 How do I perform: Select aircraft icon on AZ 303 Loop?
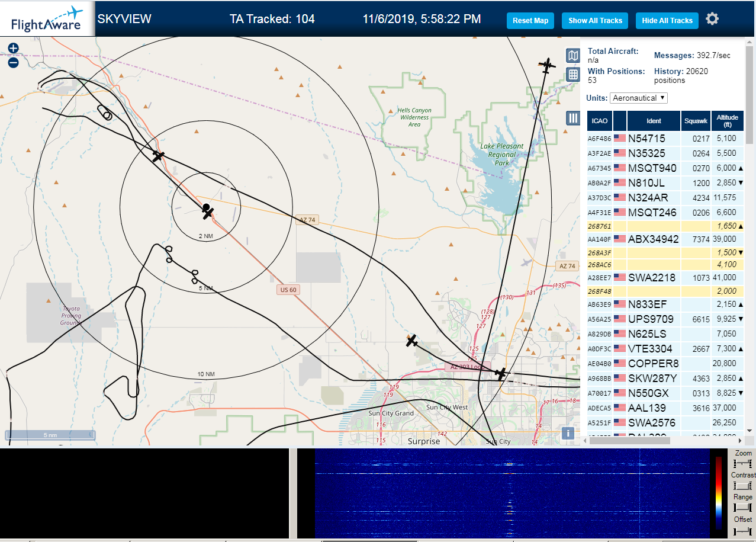click(x=501, y=374)
